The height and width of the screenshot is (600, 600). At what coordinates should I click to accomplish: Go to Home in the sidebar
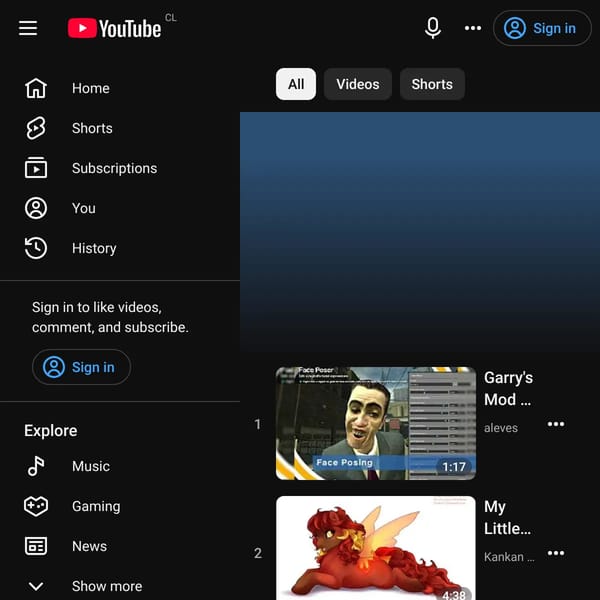tap(91, 88)
